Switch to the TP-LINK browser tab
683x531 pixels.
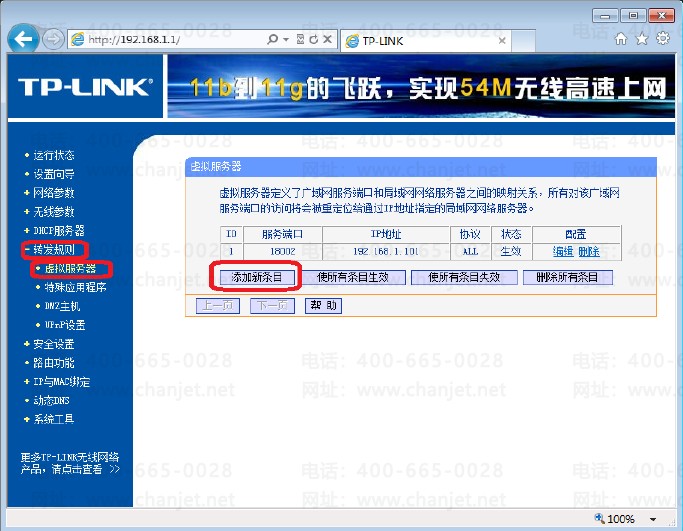(x=400, y=40)
